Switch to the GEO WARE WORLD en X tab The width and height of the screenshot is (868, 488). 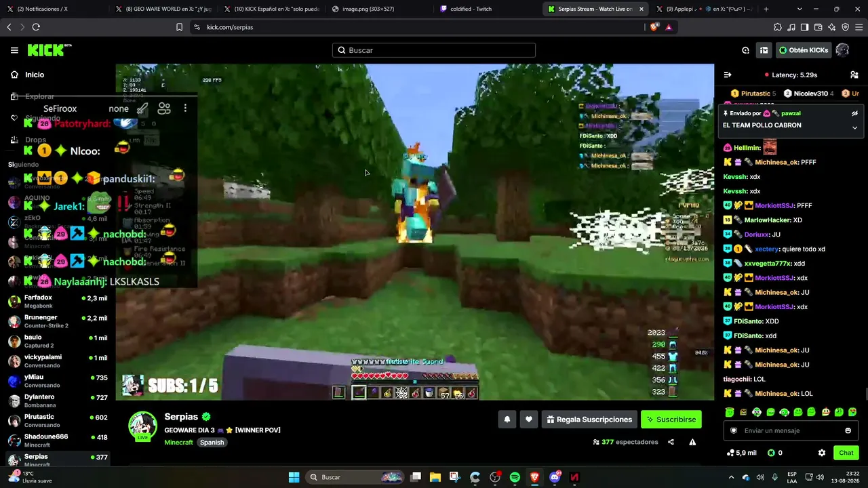163,9
